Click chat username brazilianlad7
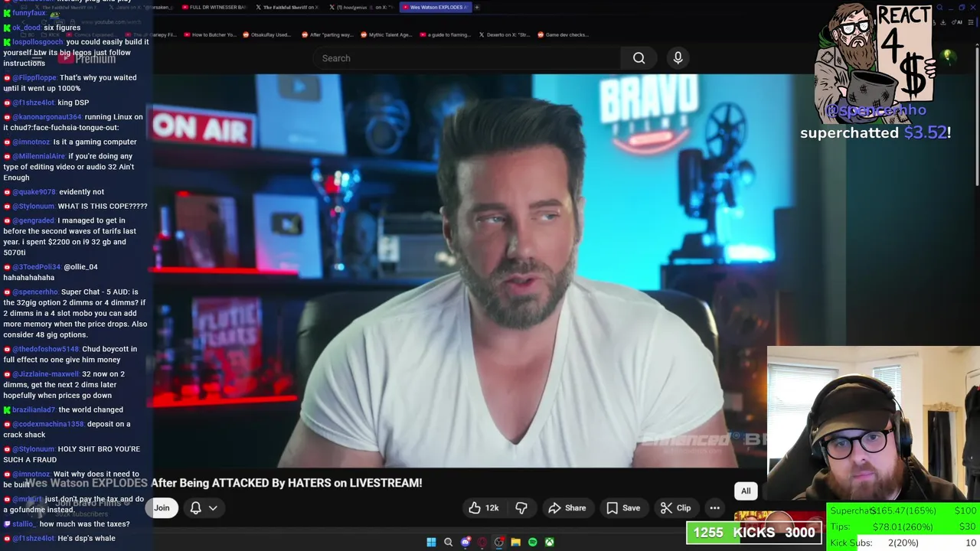Screen dimensions: 980x551 coord(34,410)
